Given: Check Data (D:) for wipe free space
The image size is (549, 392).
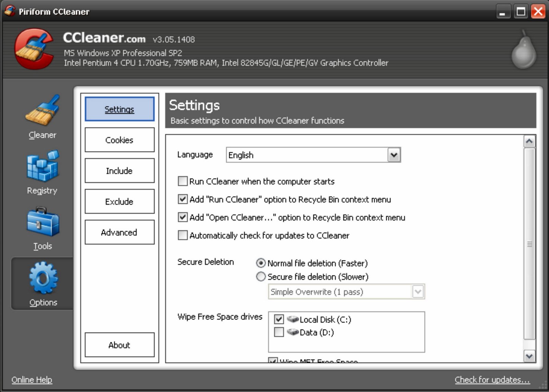Looking at the screenshot, I should 279,332.
